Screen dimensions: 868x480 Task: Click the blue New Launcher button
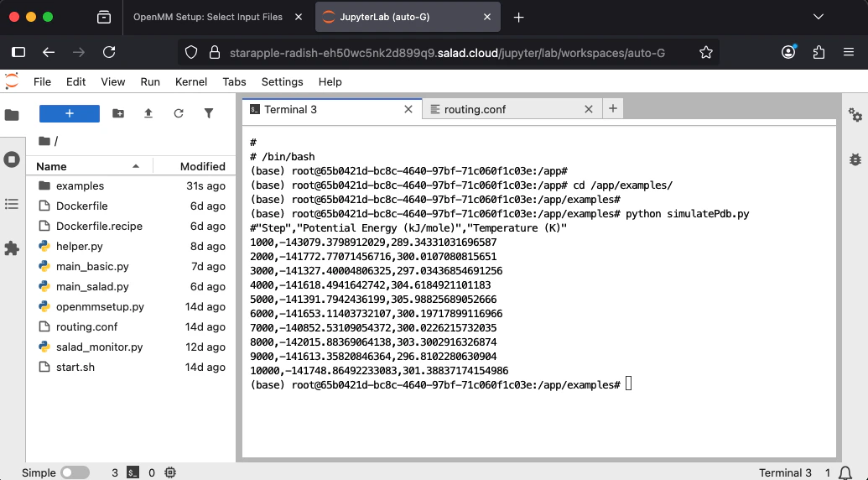(70, 113)
